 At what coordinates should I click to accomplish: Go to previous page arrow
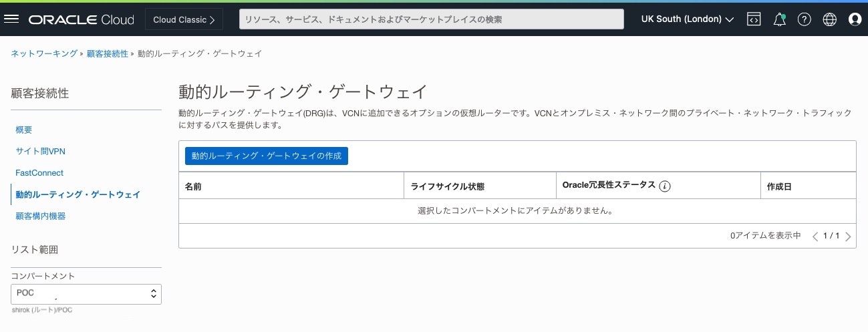tap(815, 236)
